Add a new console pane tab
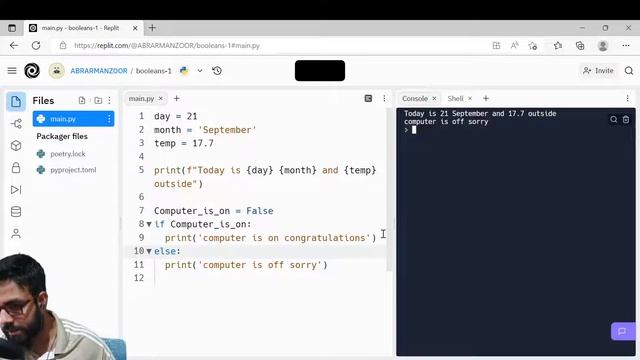 (x=486, y=98)
